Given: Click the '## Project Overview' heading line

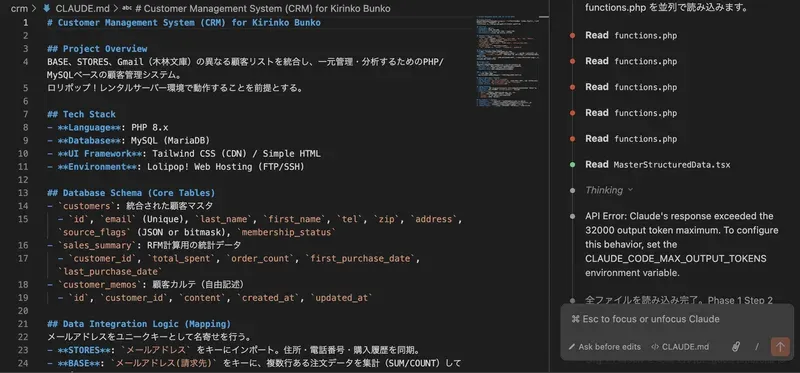Looking at the screenshot, I should (x=97, y=48).
